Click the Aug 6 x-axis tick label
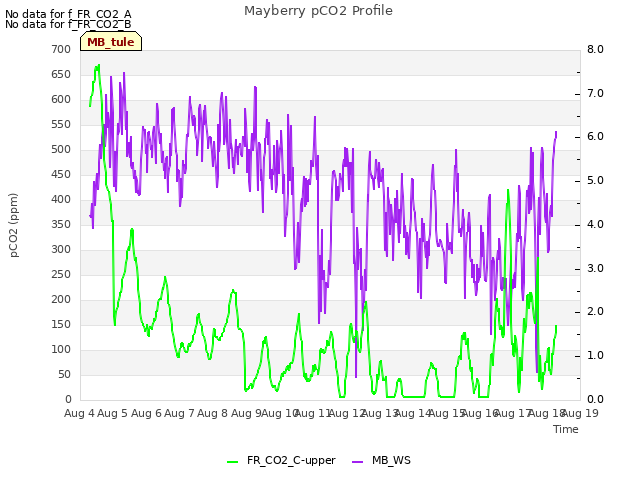This screenshot has height=480, width=640. coord(146,413)
